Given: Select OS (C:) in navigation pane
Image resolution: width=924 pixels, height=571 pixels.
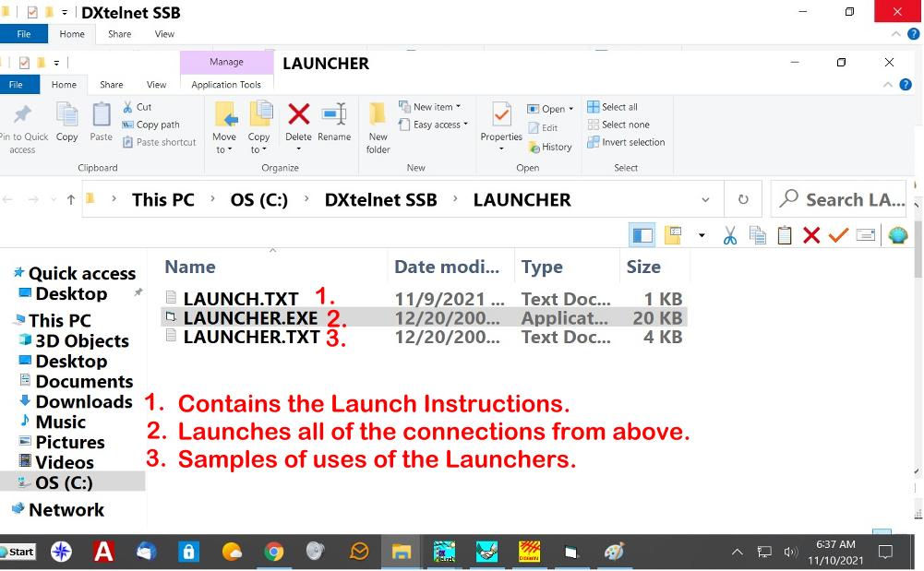Looking at the screenshot, I should pyautogui.click(x=64, y=482).
